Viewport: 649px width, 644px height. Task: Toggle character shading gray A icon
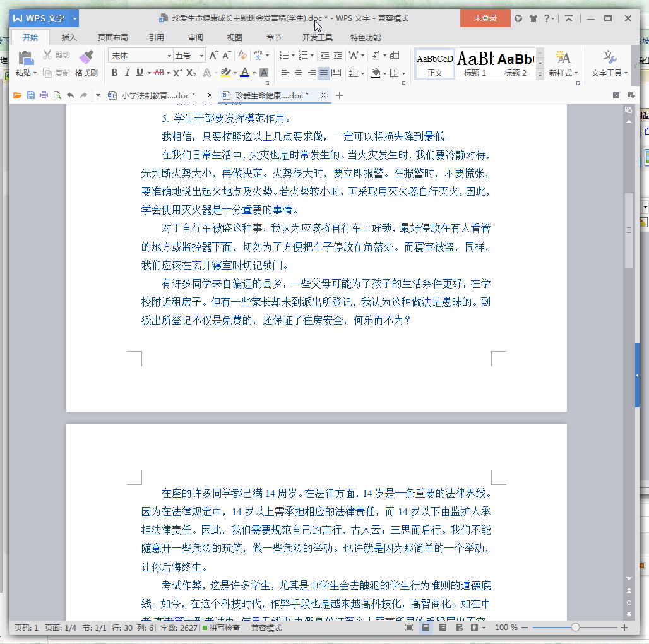(264, 73)
